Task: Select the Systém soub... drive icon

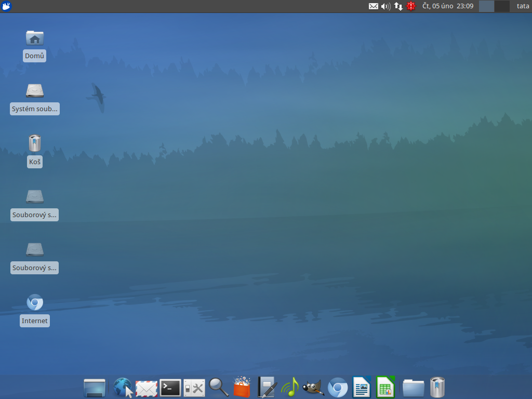Action: coord(35,90)
